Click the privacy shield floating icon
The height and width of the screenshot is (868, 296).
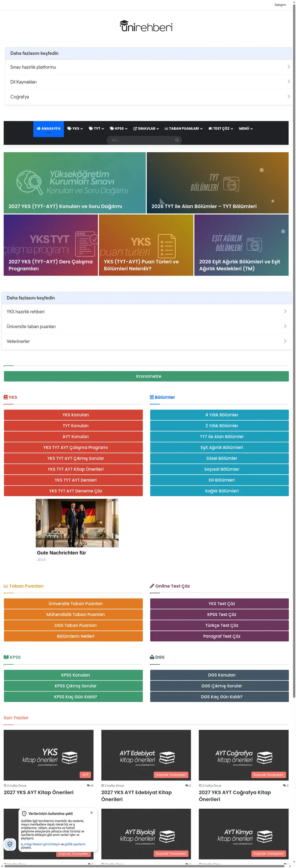click(10, 844)
